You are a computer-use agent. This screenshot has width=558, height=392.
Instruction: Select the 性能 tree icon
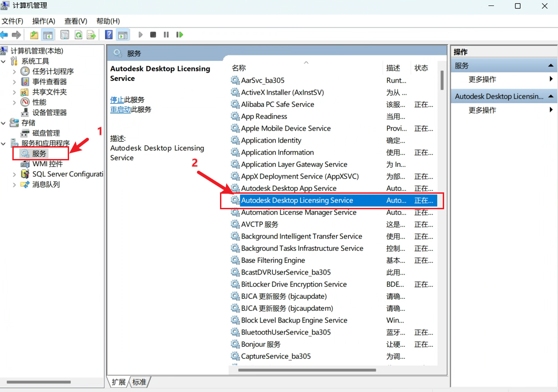coord(25,102)
